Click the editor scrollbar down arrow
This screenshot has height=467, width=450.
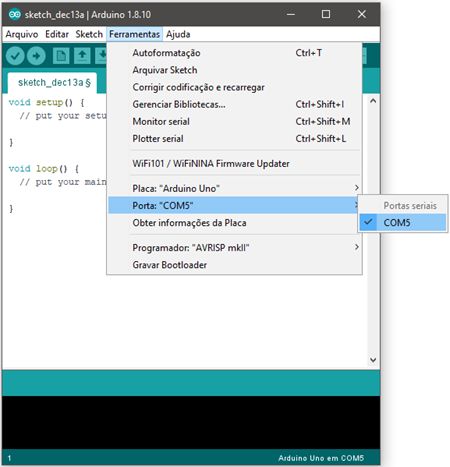373,360
